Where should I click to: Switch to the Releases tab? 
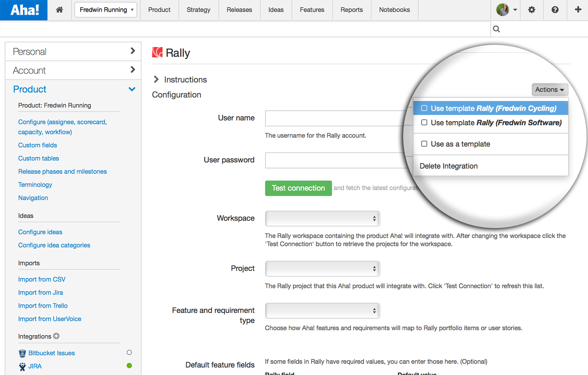coord(239,10)
